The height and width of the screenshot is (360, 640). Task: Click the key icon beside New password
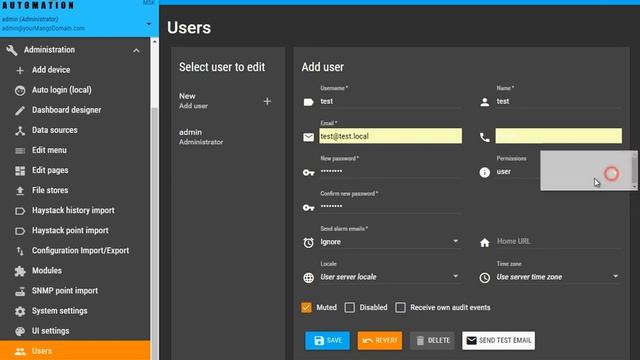coord(309,173)
